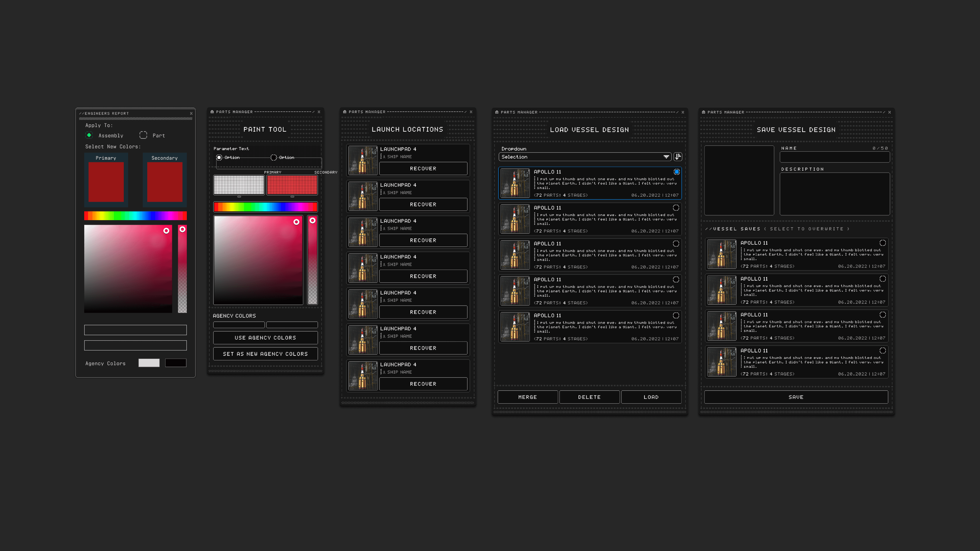
Task: Click the briefcase icon in Load Vessel Design title bar
Action: pyautogui.click(x=496, y=112)
